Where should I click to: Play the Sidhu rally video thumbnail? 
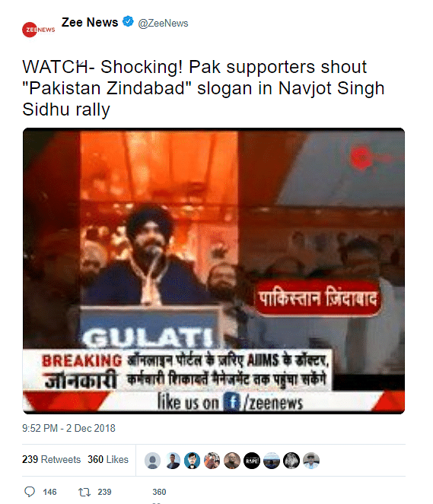click(214, 271)
